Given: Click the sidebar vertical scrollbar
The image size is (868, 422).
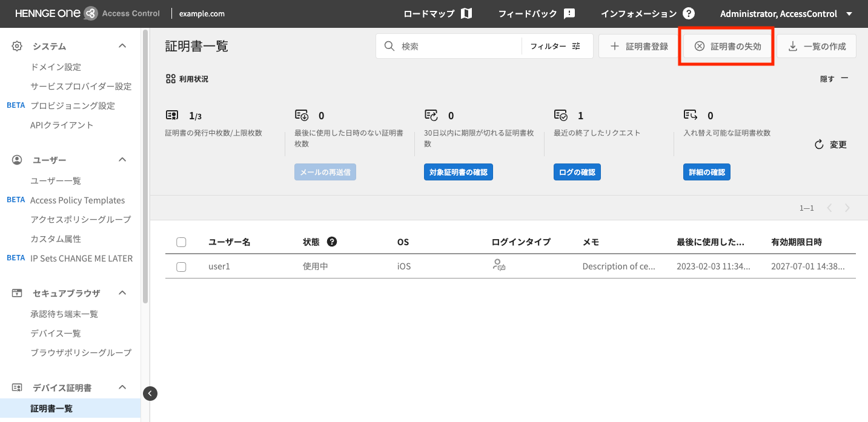Looking at the screenshot, I should 145,166.
